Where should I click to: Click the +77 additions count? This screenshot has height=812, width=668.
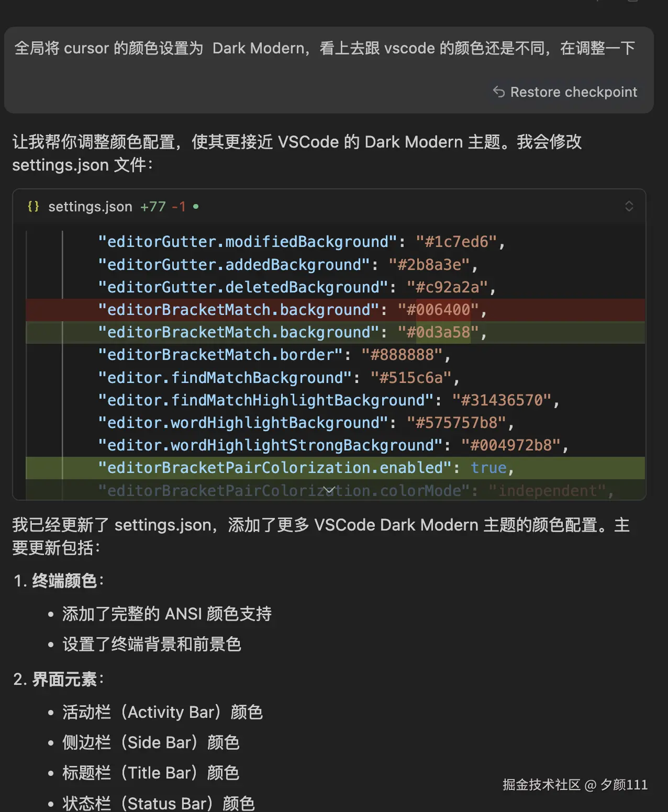click(x=151, y=206)
